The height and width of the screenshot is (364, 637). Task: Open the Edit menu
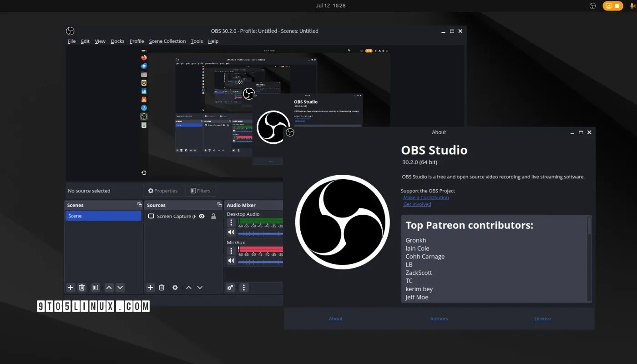(85, 41)
